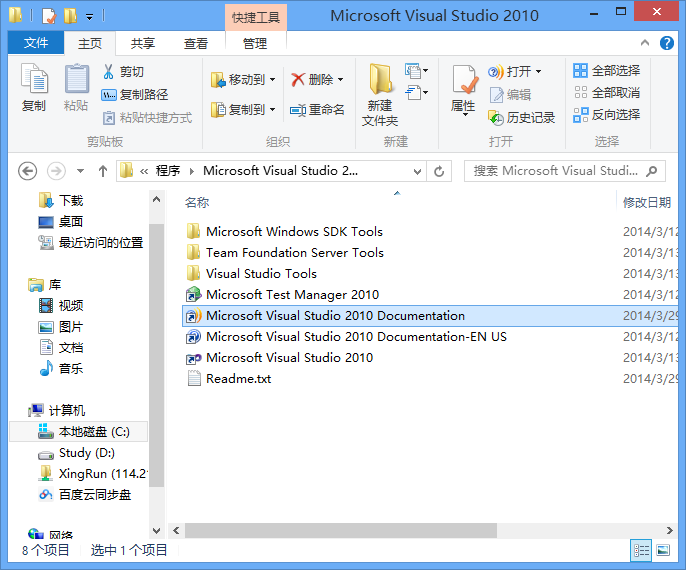This screenshot has width=686, height=570.
Task: Click Paste shortcut (粘贴快捷方式)
Action: (x=147, y=118)
